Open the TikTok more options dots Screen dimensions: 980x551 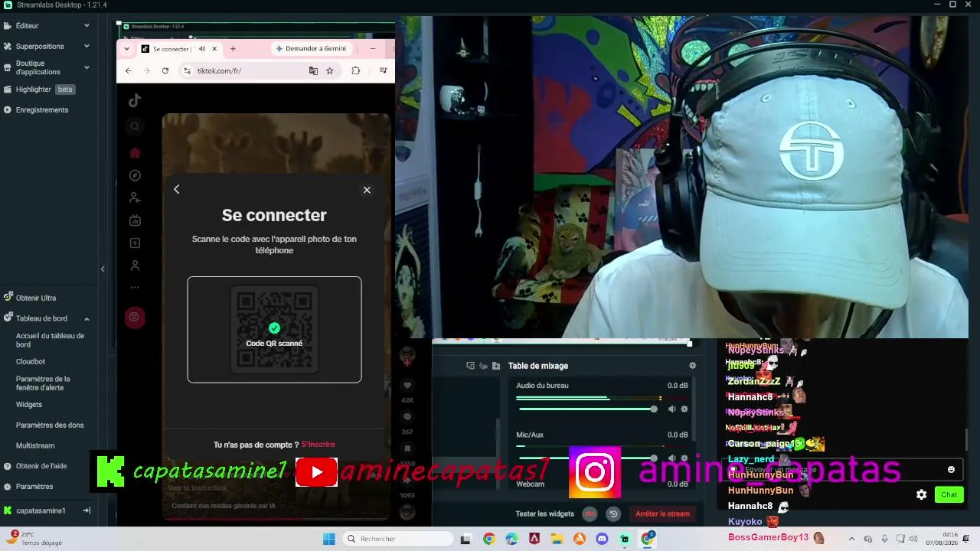click(135, 288)
